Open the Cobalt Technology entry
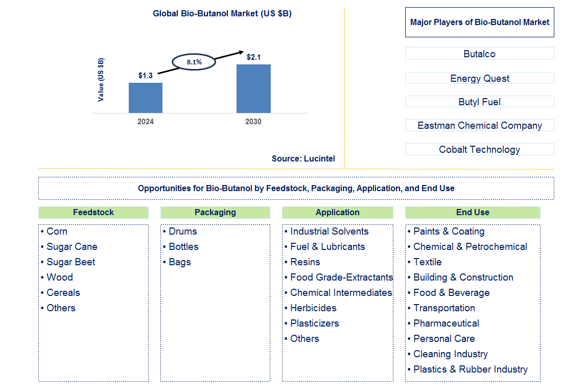 pos(479,149)
